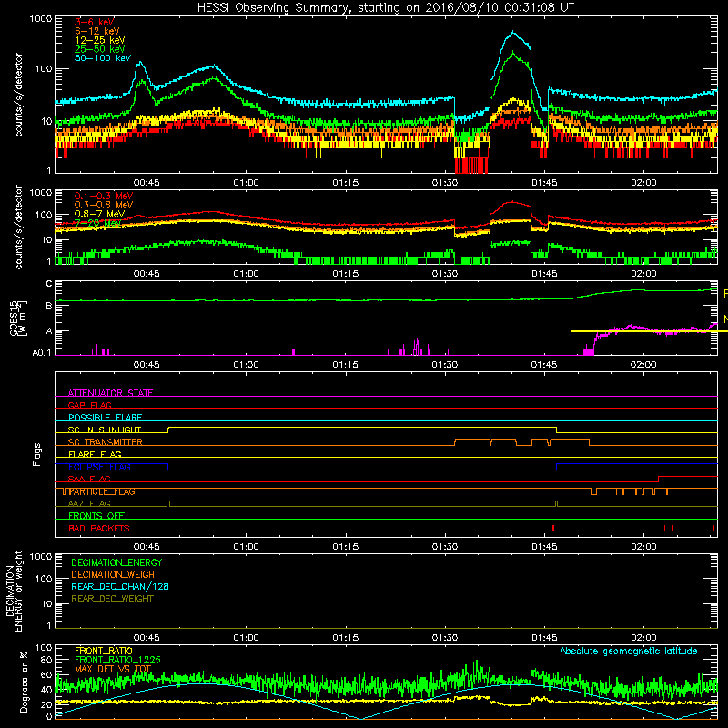728x728 pixels.
Task: Select the SC_TRANSMITTER flag label
Action: pyautogui.click(x=105, y=441)
